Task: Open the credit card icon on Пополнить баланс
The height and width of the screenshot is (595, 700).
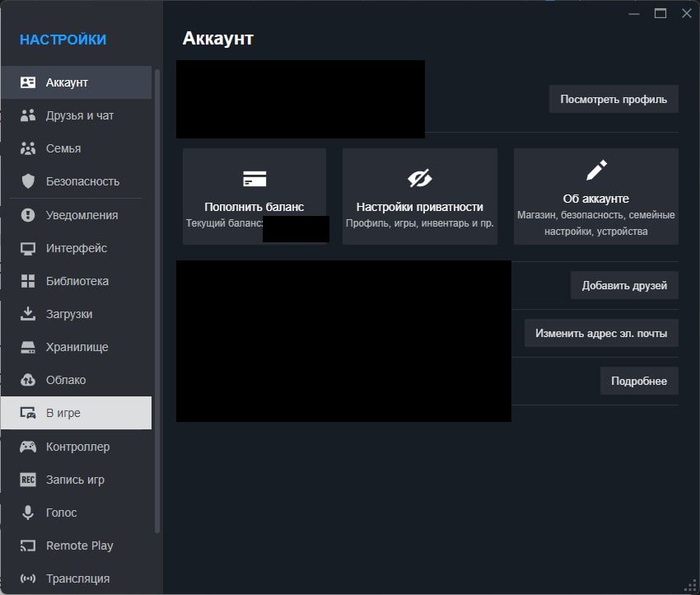Action: click(x=254, y=177)
